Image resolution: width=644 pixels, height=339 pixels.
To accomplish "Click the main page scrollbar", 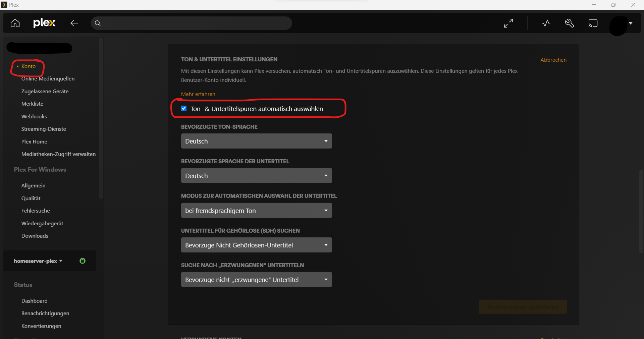I will pos(641,211).
